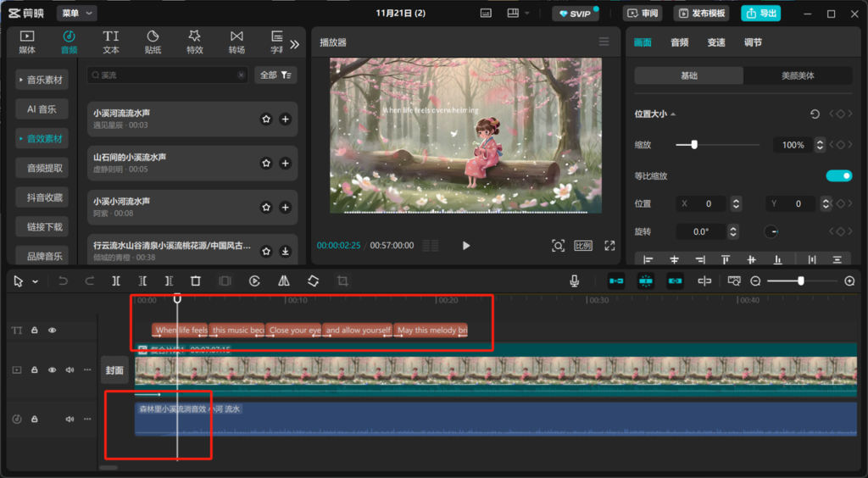Open the 媒体 media panel
Image resolution: width=868 pixels, height=478 pixels.
click(26, 42)
